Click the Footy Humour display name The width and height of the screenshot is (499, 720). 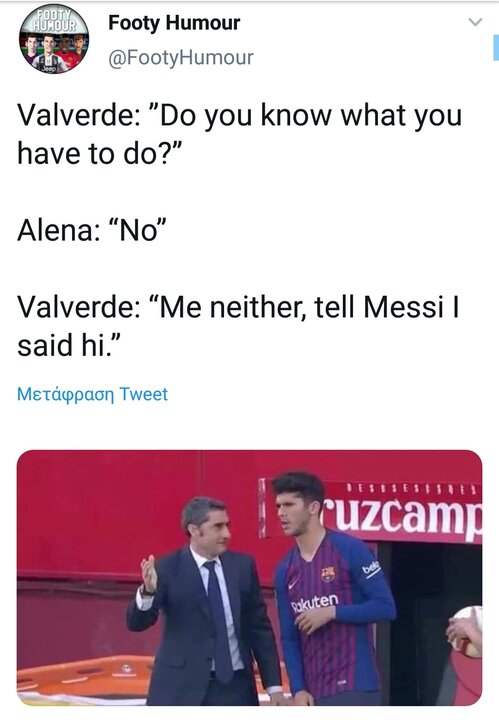[174, 23]
